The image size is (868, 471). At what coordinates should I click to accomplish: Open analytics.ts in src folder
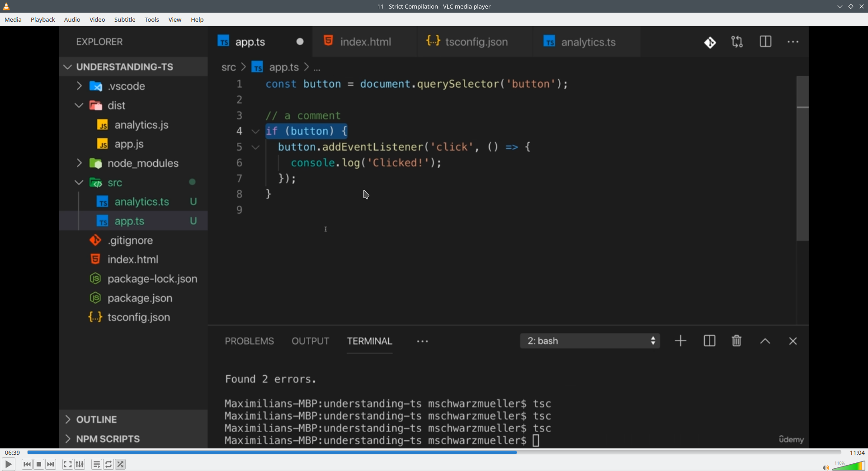(133, 202)
